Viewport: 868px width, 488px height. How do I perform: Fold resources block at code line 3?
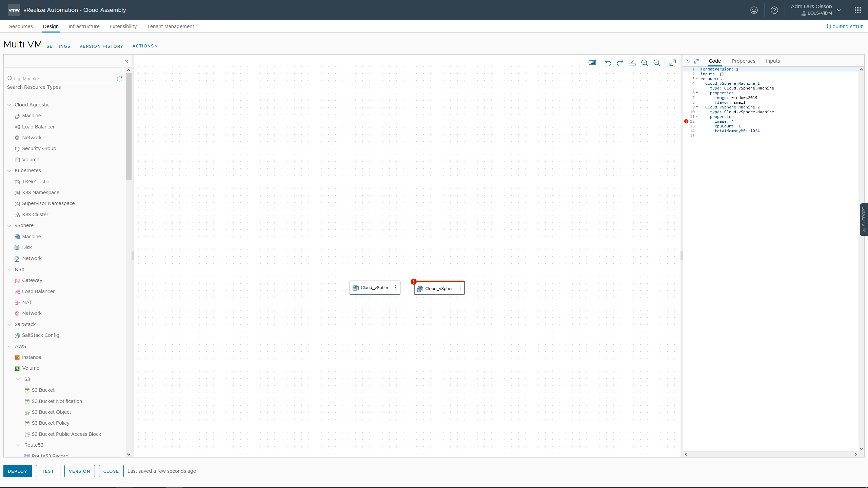(x=697, y=79)
